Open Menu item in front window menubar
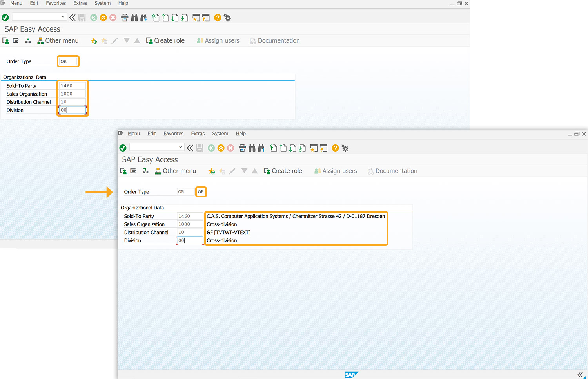Screen dimensions: 588x379 click(134, 134)
